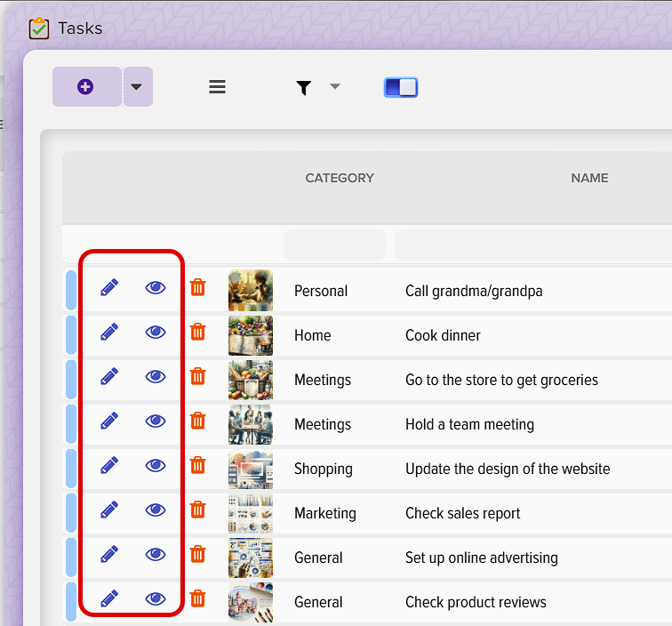
Task: Select the Marketing category cell
Action: (324, 513)
